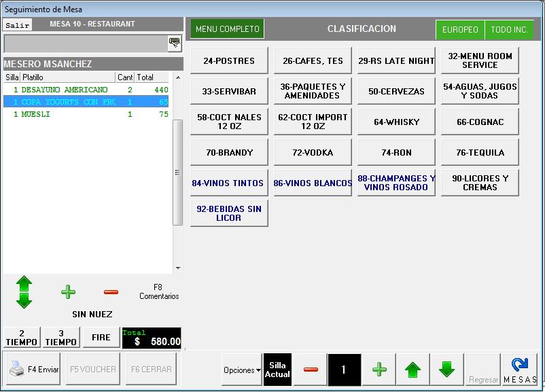Select COPA YOGURTS CON FRU order row
Screen dimensions: 545x392
click(x=86, y=102)
